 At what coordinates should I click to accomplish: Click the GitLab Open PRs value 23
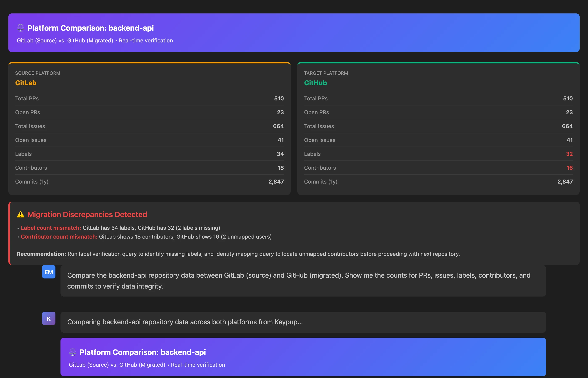pyautogui.click(x=280, y=112)
